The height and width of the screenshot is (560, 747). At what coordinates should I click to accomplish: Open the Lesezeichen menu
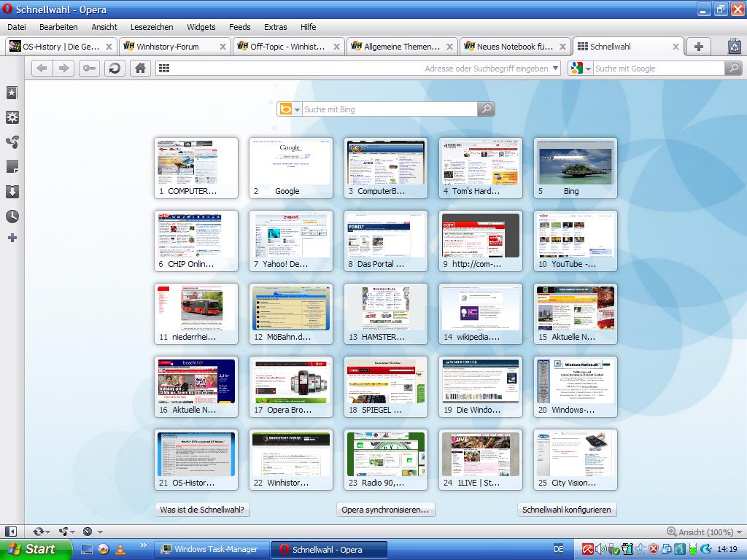pyautogui.click(x=152, y=27)
